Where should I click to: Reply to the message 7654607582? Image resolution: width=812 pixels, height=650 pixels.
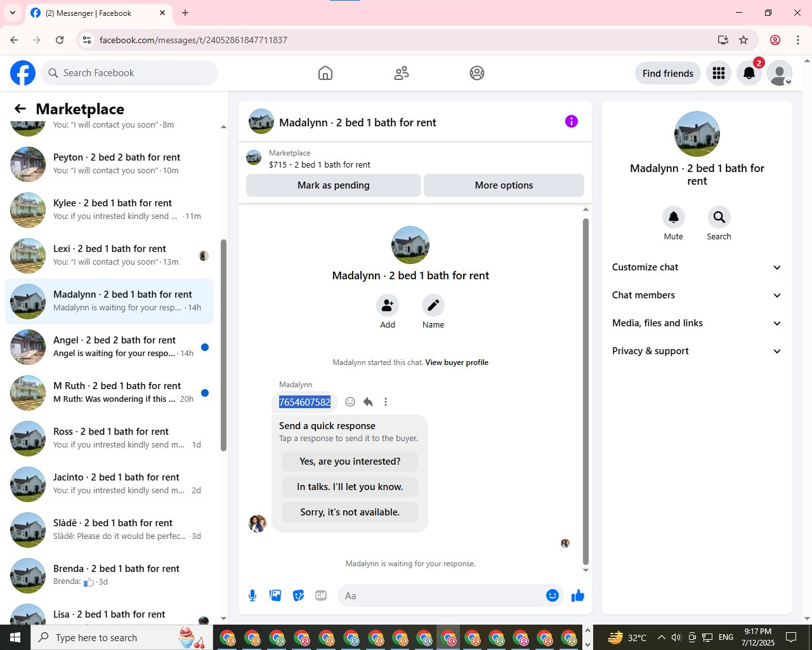(368, 402)
